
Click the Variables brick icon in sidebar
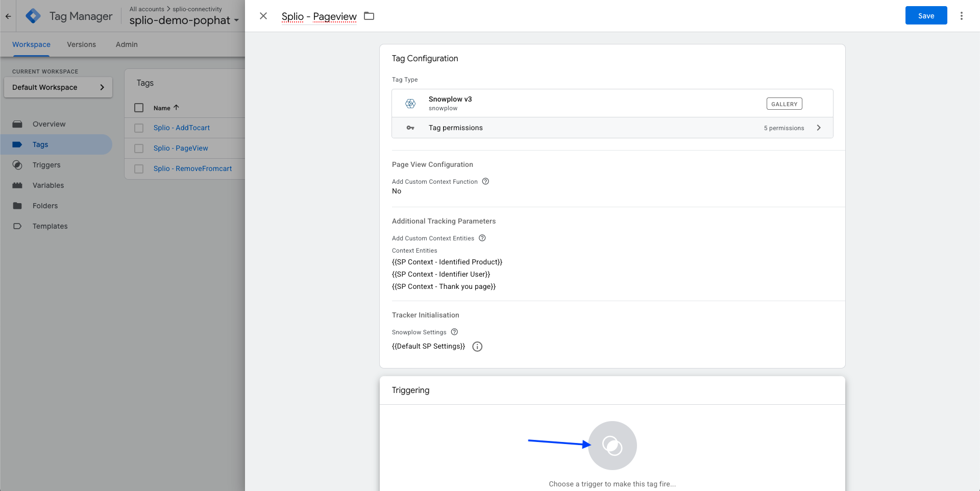(17, 185)
